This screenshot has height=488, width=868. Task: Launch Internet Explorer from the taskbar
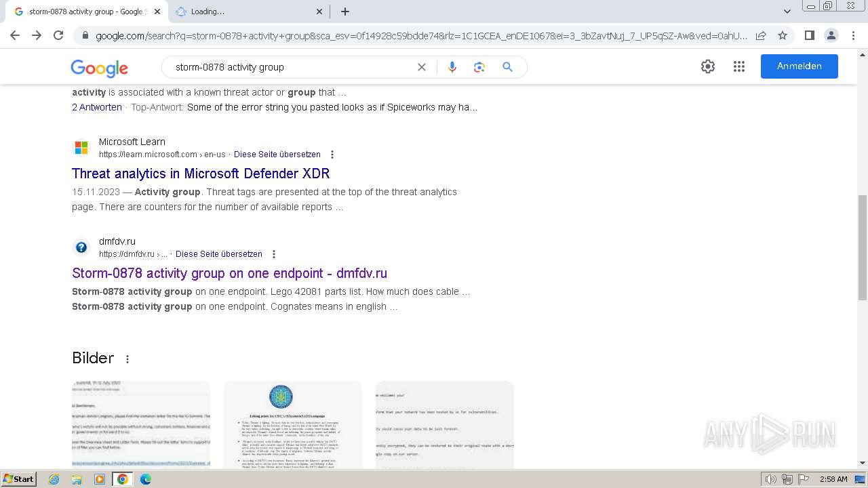pyautogui.click(x=54, y=479)
